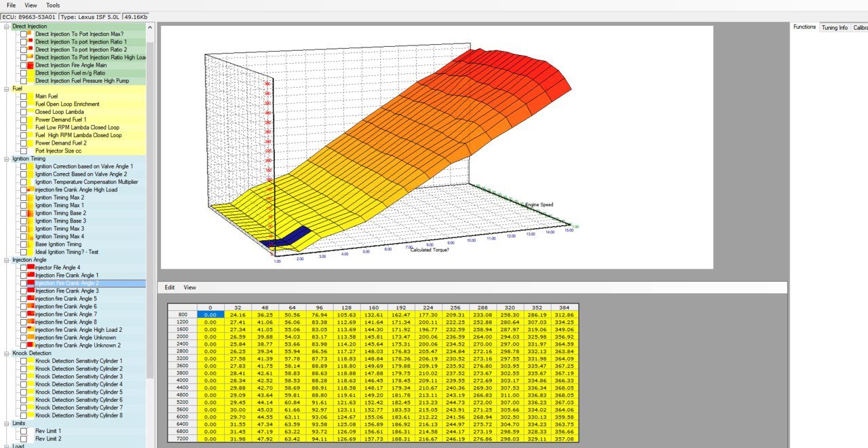Screen dimensions: 868x448
Task: Click the Ignition Timing Max 2 map icon
Action: coord(31,198)
